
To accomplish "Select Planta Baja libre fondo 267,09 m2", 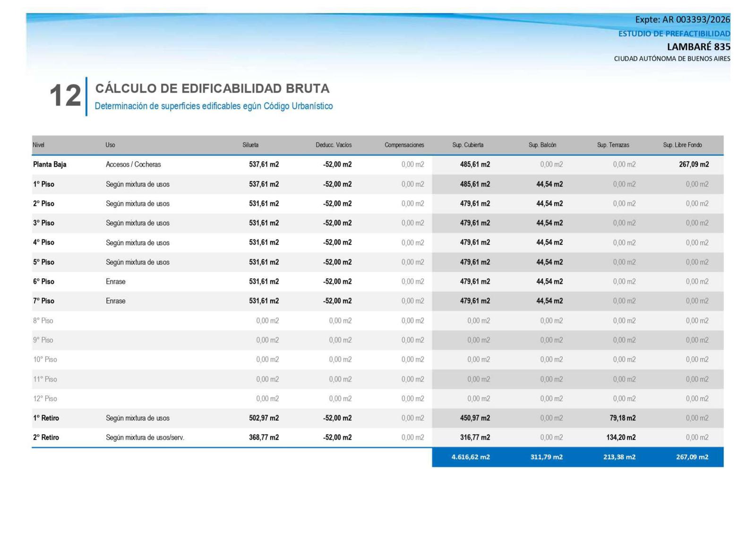I will point(694,164).
